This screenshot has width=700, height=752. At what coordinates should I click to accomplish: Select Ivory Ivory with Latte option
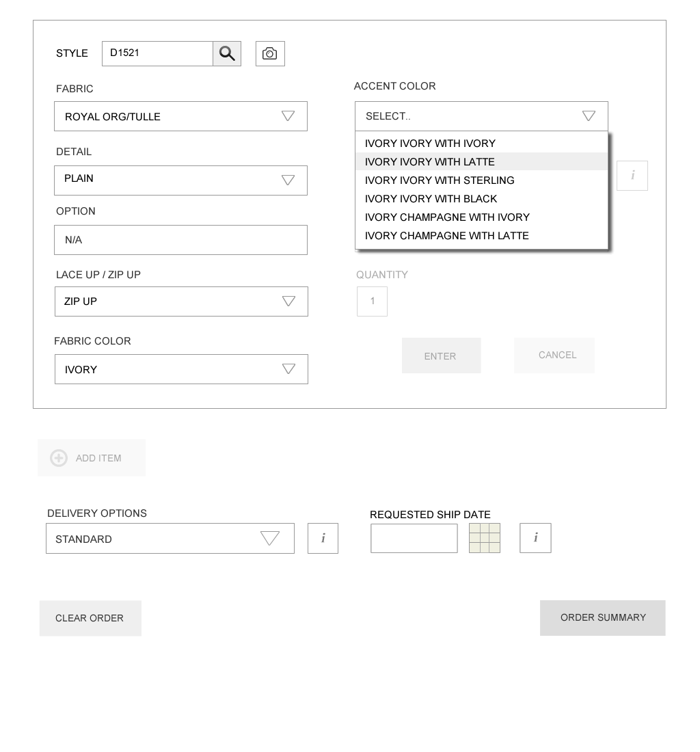coord(430,162)
